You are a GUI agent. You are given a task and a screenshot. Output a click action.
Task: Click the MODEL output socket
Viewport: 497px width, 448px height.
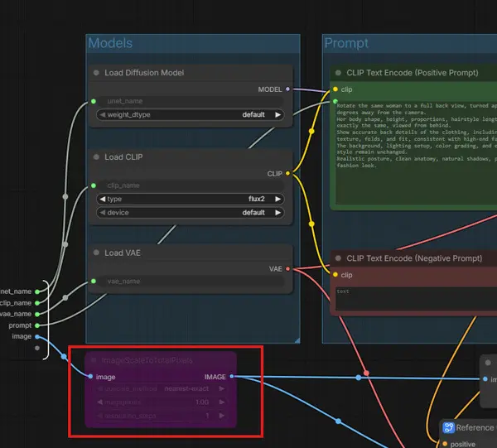287,89
